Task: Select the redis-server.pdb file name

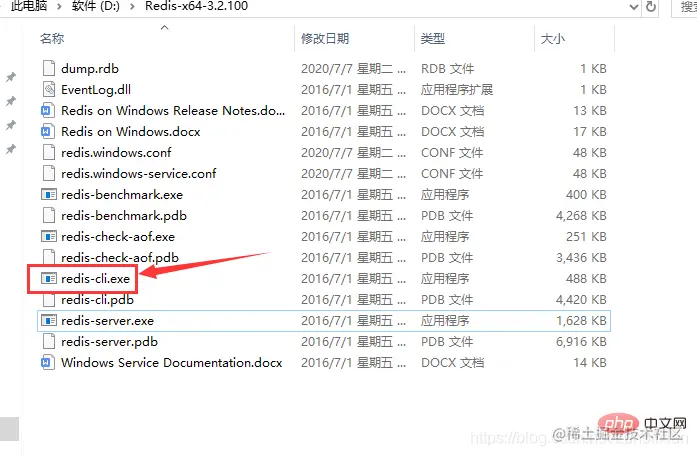Action: coord(109,341)
